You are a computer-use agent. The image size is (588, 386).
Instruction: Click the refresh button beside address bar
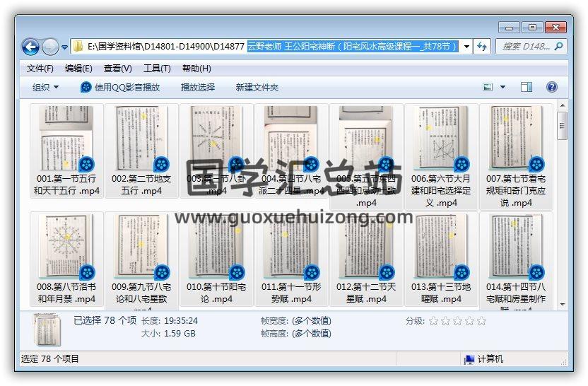click(483, 47)
